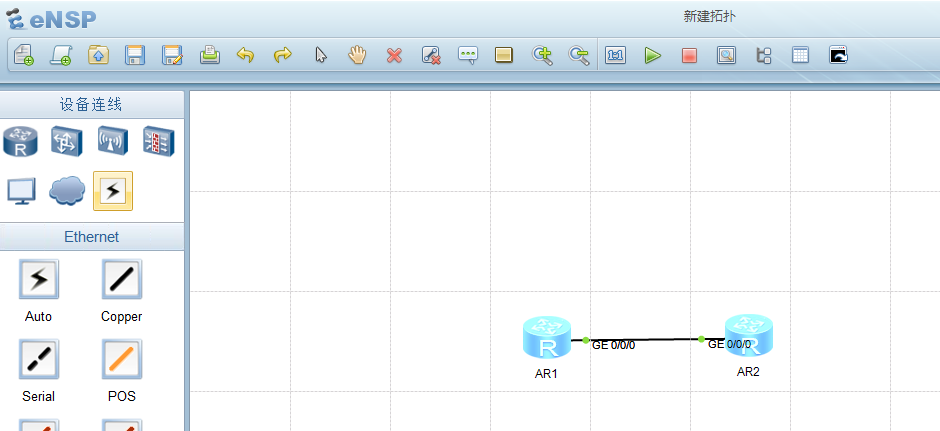This screenshot has width=940, height=431.
Task: Select the PC terminal device category
Action: point(22,191)
